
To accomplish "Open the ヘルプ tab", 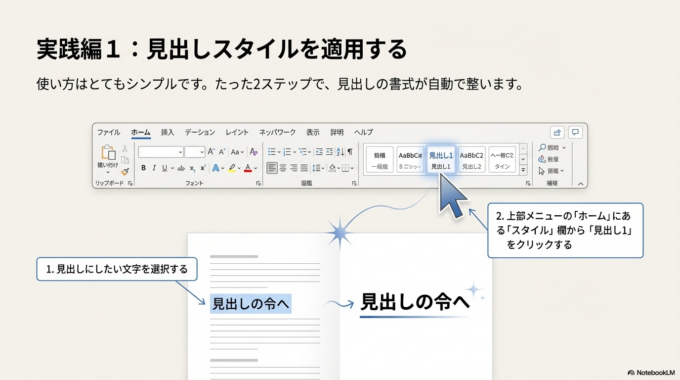I will 363,132.
